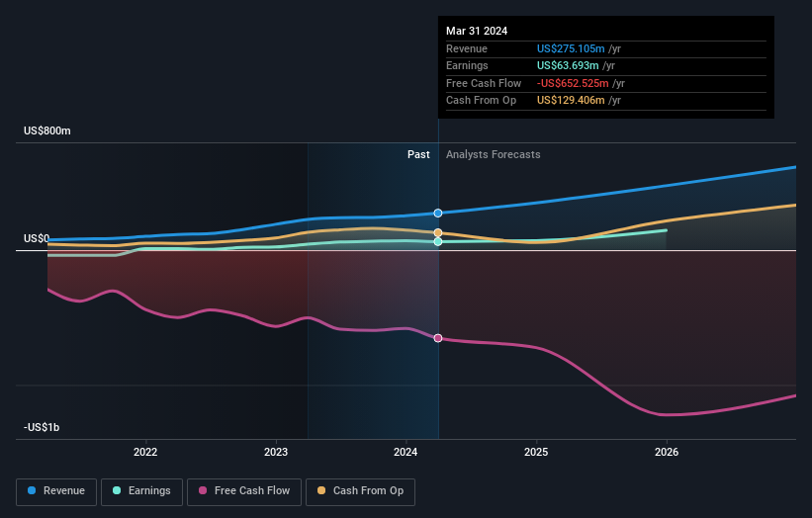This screenshot has height=518, width=812.
Task: Toggle the Cash From Op legend button
Action: pos(360,491)
